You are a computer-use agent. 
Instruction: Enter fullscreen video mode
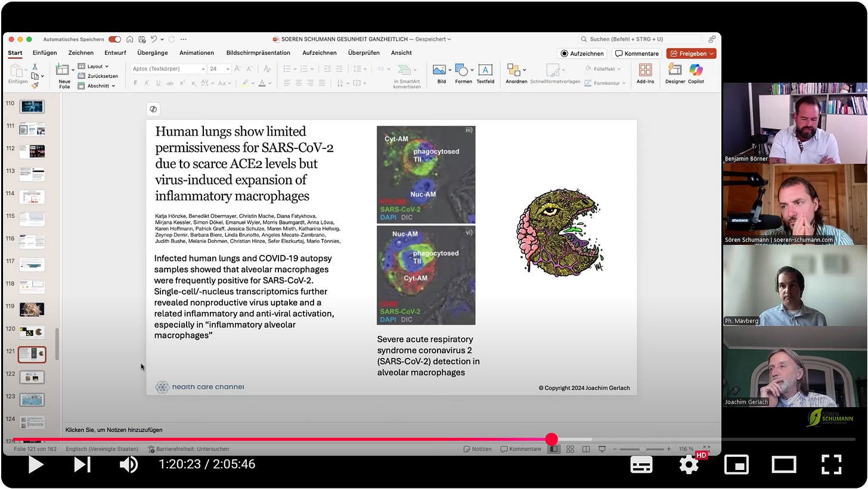point(831,465)
